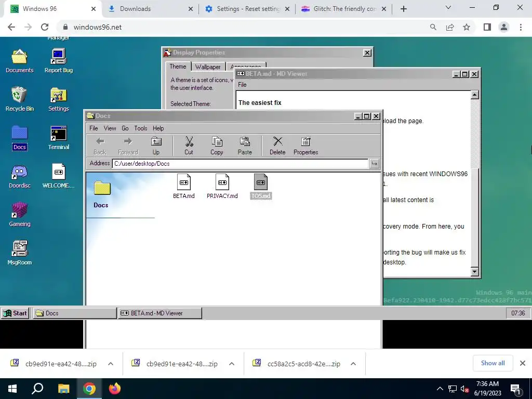Click the address field showing C:/user/desktop/Docs
This screenshot has height=399, width=532.
pyautogui.click(x=240, y=164)
